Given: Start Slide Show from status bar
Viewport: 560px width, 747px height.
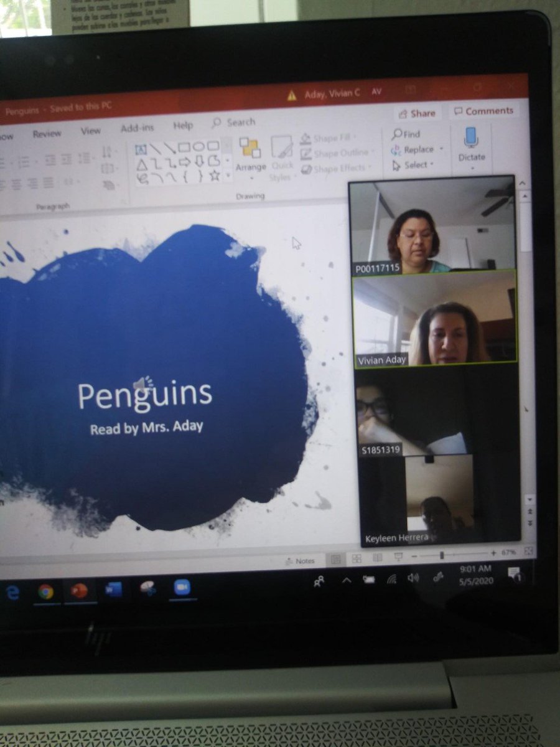Looking at the screenshot, I should pos(398,557).
